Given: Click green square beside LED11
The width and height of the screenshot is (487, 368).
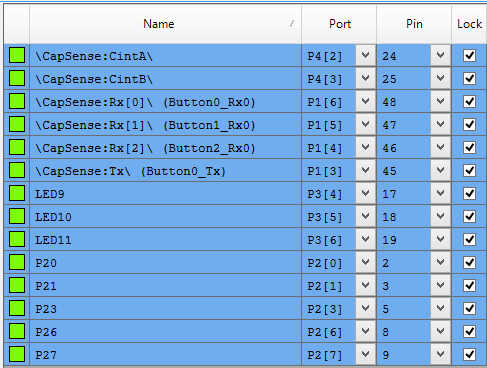Looking at the screenshot, I should click(17, 239).
